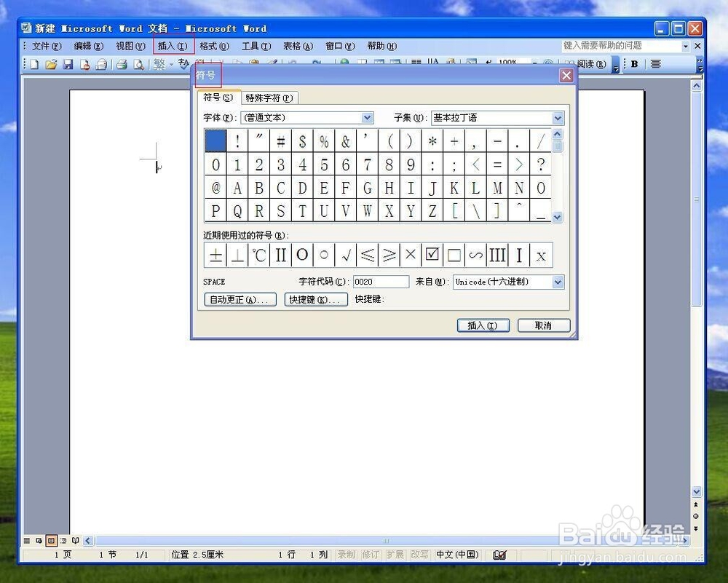The height and width of the screenshot is (583, 728).
Task: Click the Print icon in the toolbar
Action: (x=122, y=64)
